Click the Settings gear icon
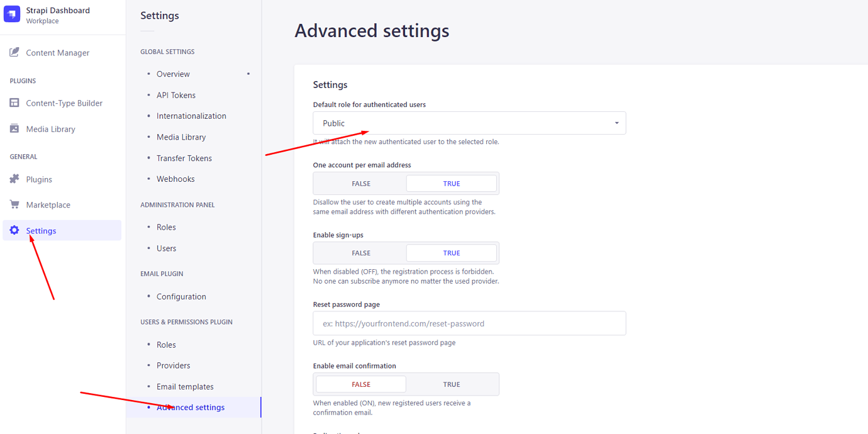868x434 pixels. [x=14, y=230]
